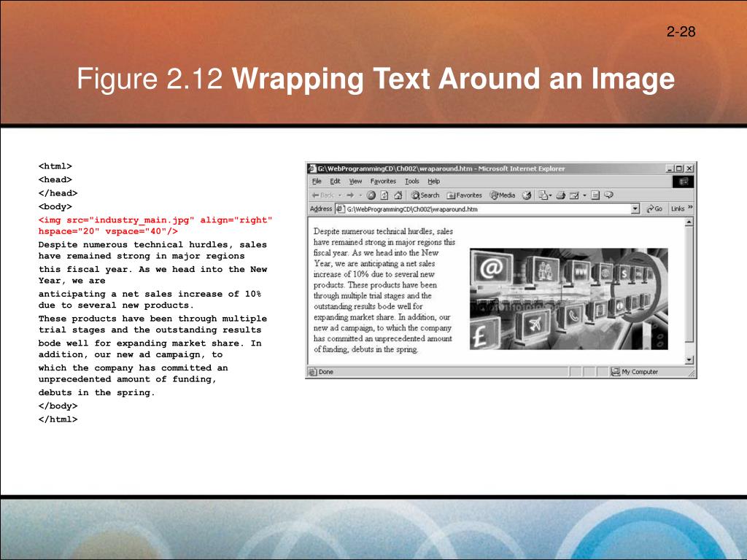
Task: Click the Internet Explorer title bar icon
Action: (x=312, y=168)
